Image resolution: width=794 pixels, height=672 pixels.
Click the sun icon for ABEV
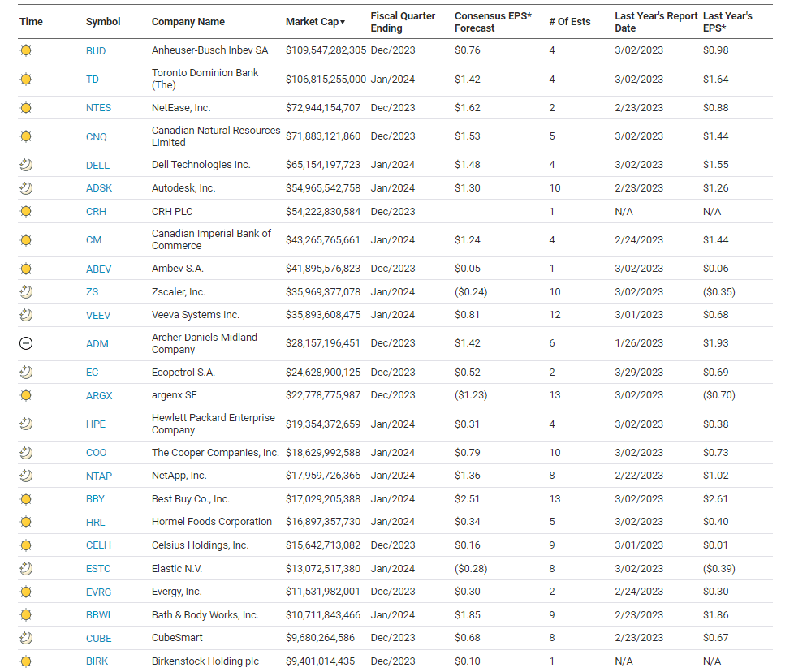point(26,269)
